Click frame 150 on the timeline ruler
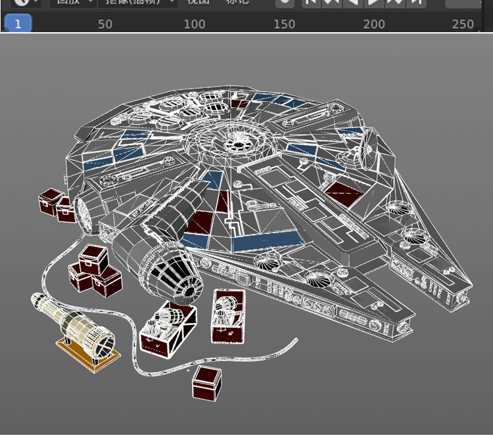Image resolution: width=493 pixels, height=448 pixels. coord(284,24)
